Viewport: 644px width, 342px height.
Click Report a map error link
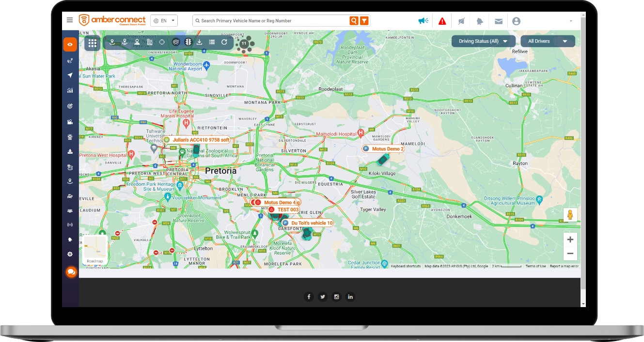tap(564, 266)
